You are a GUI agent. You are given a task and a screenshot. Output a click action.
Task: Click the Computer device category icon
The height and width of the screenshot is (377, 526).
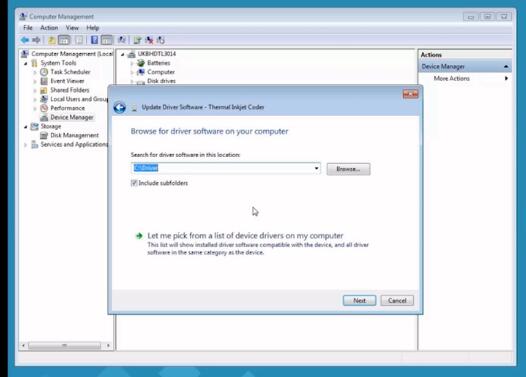(141, 72)
